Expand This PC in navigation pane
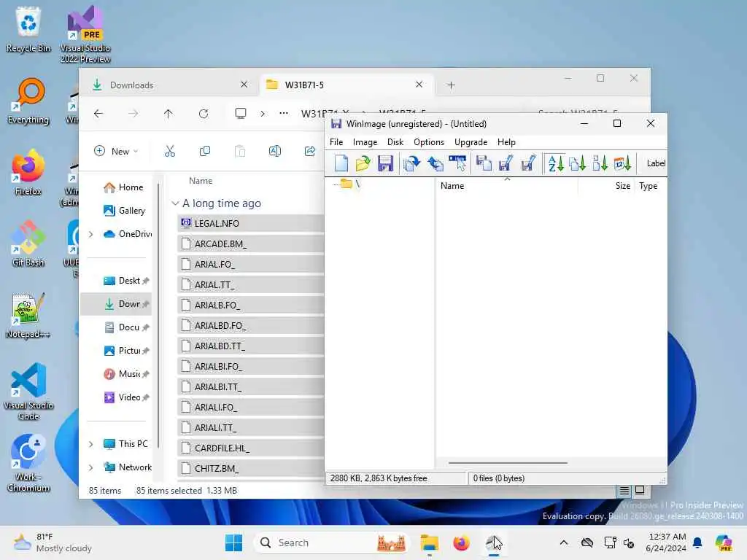Image resolution: width=747 pixels, height=560 pixels. pos(91,444)
